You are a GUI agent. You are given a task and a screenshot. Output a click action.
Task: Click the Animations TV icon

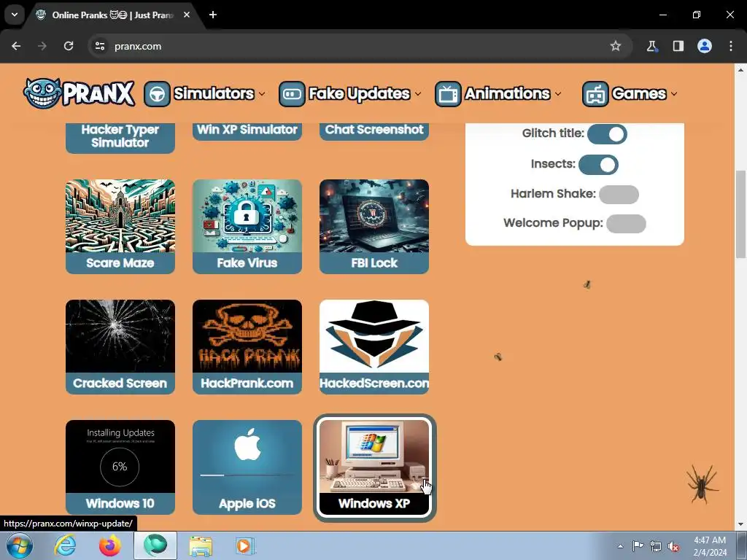coord(448,94)
